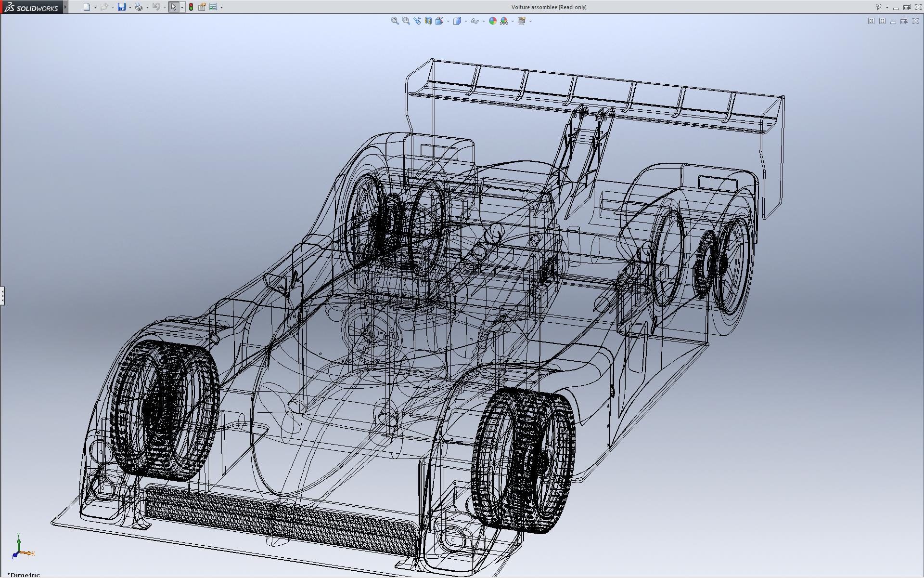Click the Save icon

click(x=122, y=7)
